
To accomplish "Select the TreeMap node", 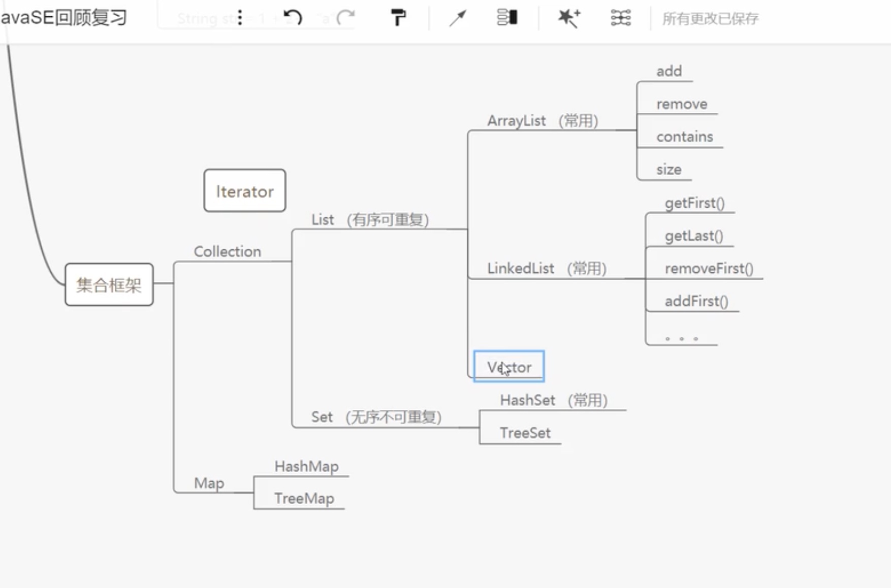I will tap(304, 499).
